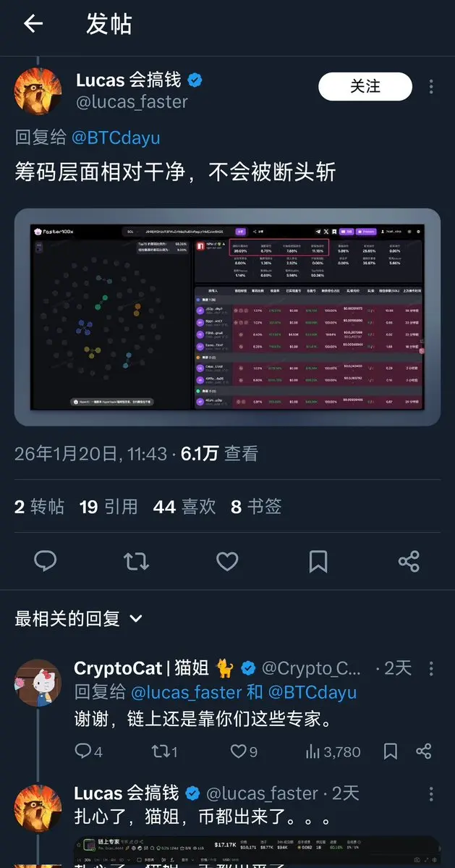Image resolution: width=455 pixels, height=868 pixels.
Task: Bookmark the main post
Action: point(318,561)
